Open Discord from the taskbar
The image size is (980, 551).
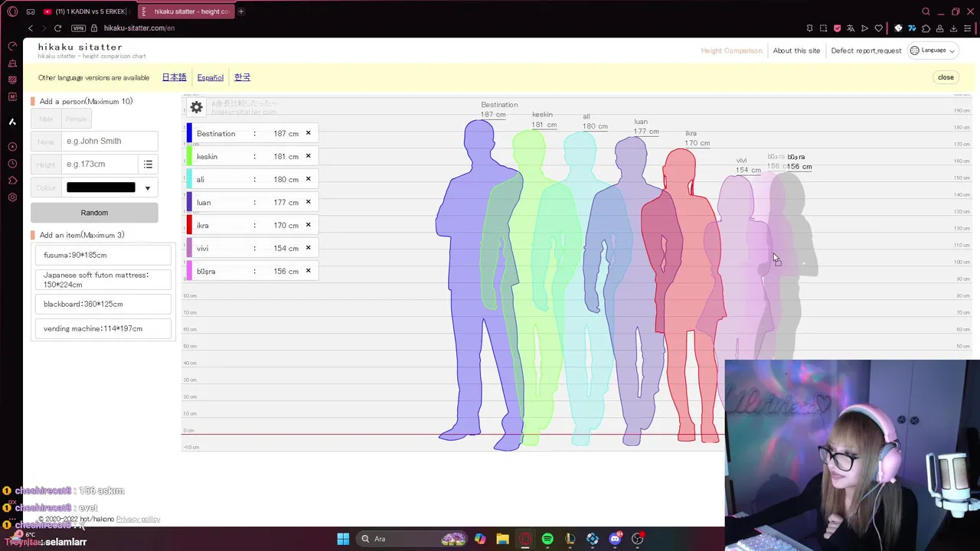click(615, 539)
